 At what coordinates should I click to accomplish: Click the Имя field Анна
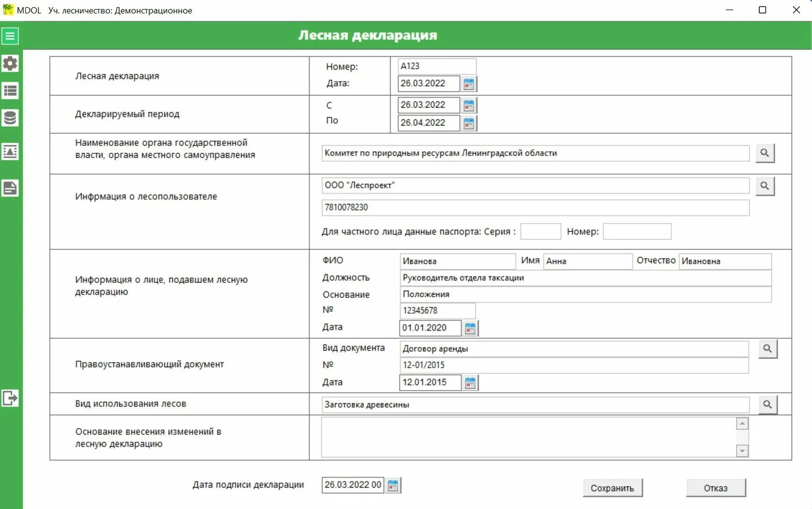588,262
